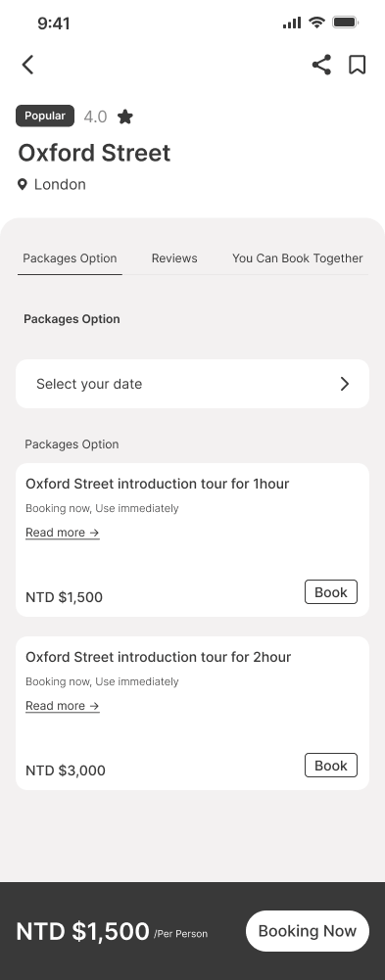Expand the Select your date field

[192, 384]
